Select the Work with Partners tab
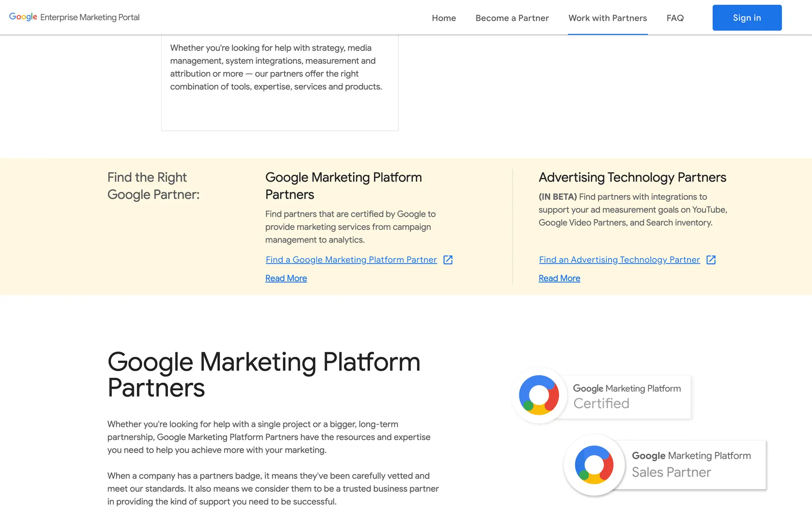Screen dimensions: 812x508 pyautogui.click(x=607, y=18)
